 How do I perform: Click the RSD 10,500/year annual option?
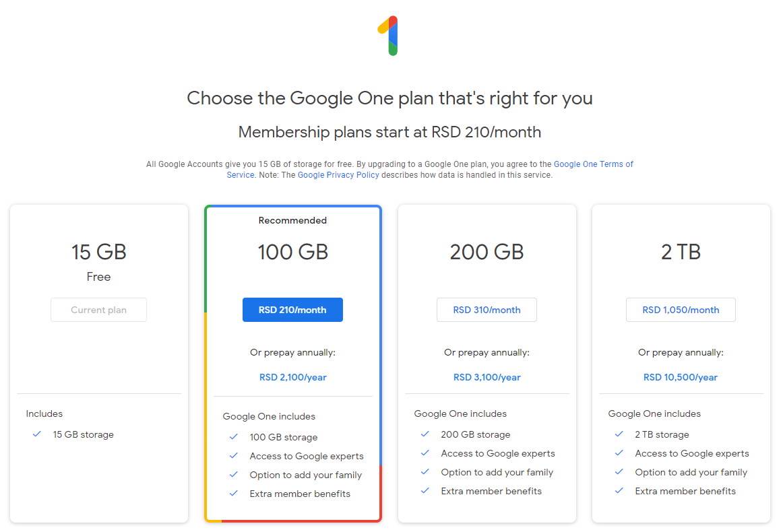[x=681, y=377]
